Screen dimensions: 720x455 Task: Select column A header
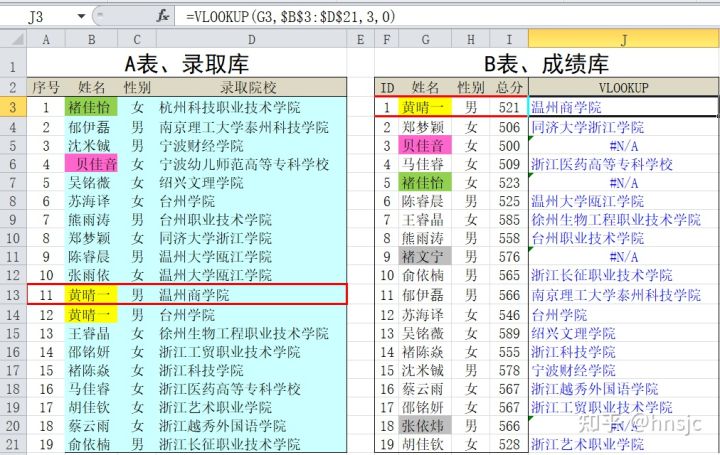click(46, 39)
